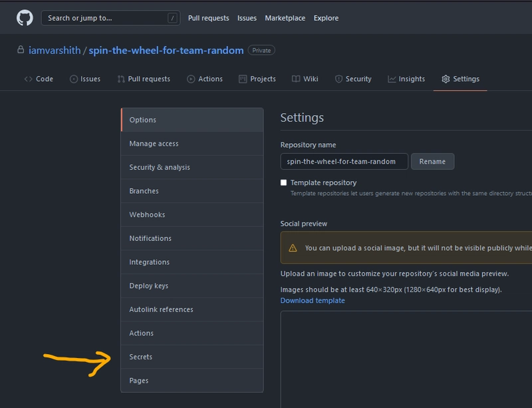Click the Actions tab play icon
The height and width of the screenshot is (408, 532).
(191, 79)
